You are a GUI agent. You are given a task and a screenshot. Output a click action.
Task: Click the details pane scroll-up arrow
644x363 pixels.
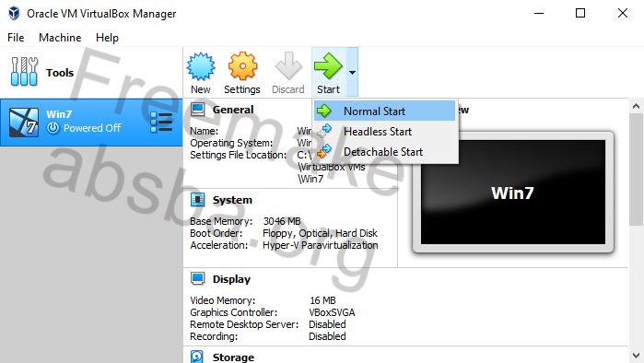click(637, 106)
